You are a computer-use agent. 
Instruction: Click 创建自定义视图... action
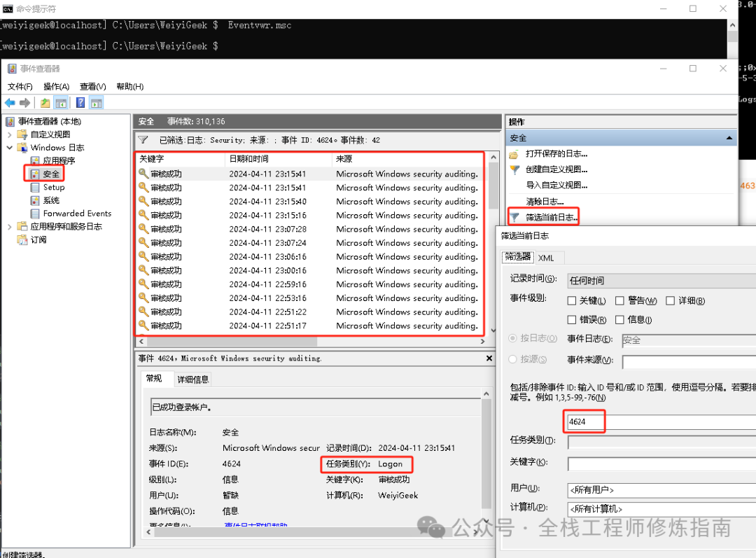pos(556,169)
